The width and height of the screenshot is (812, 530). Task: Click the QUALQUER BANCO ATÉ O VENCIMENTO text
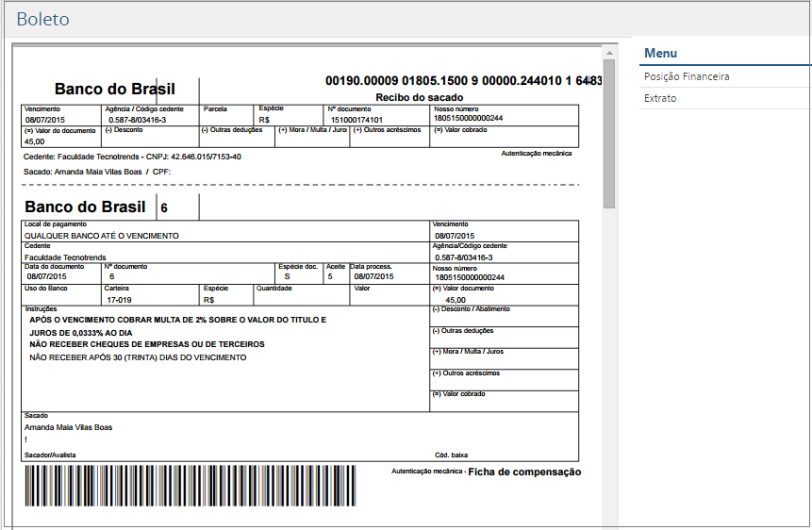(101, 236)
